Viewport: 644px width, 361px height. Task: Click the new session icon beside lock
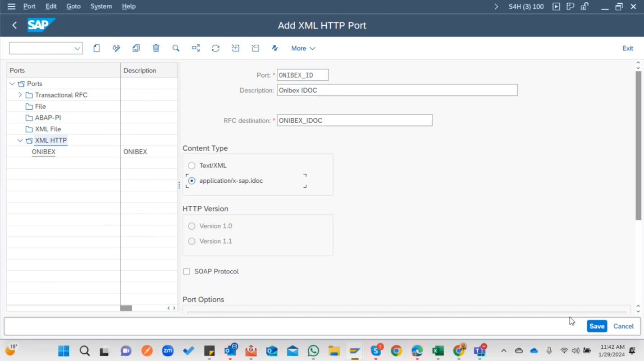(x=570, y=6)
